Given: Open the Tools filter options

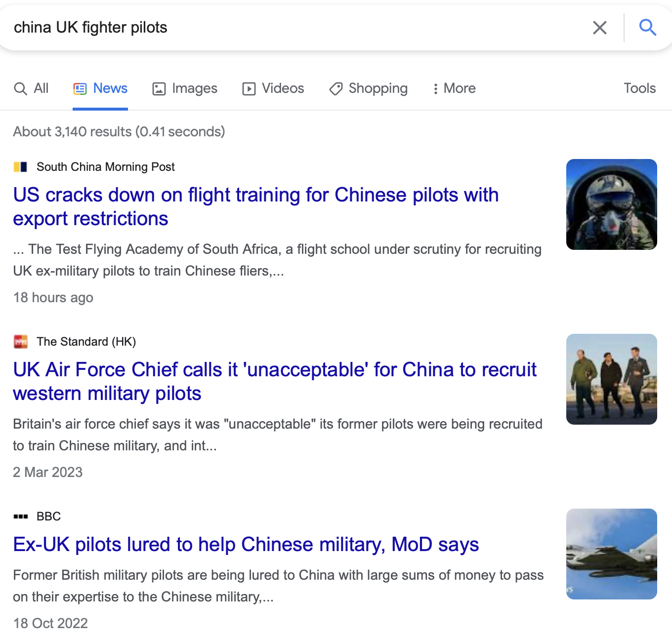Looking at the screenshot, I should point(639,88).
